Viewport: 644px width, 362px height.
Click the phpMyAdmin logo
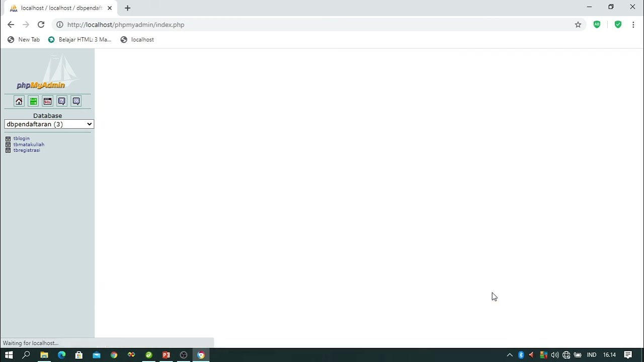(47, 72)
